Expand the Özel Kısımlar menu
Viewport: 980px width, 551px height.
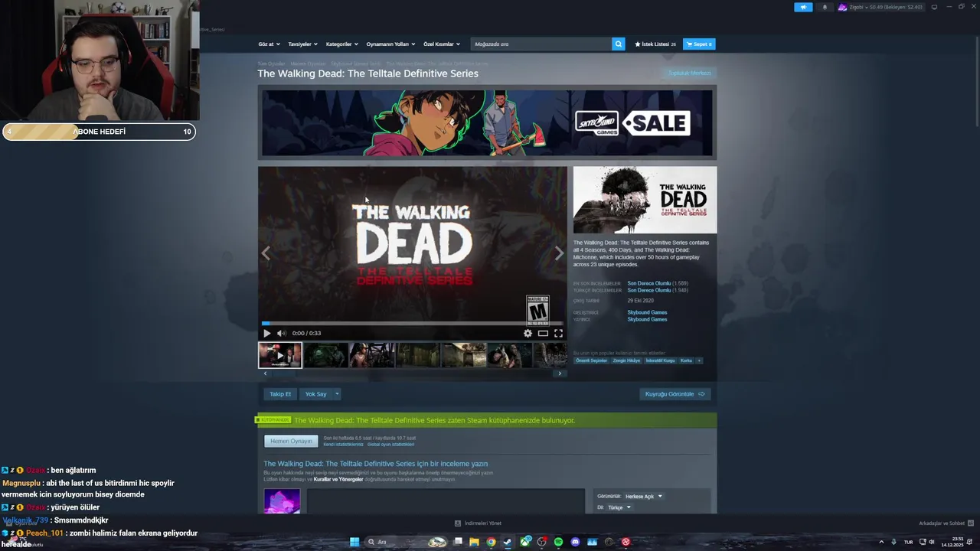pyautogui.click(x=442, y=44)
